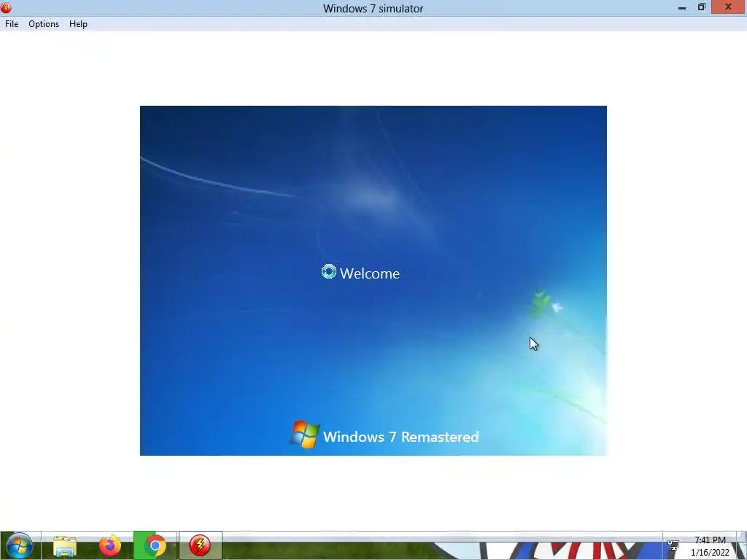
Task: Click the date 1/16/2022 in the tray
Action: (x=710, y=553)
